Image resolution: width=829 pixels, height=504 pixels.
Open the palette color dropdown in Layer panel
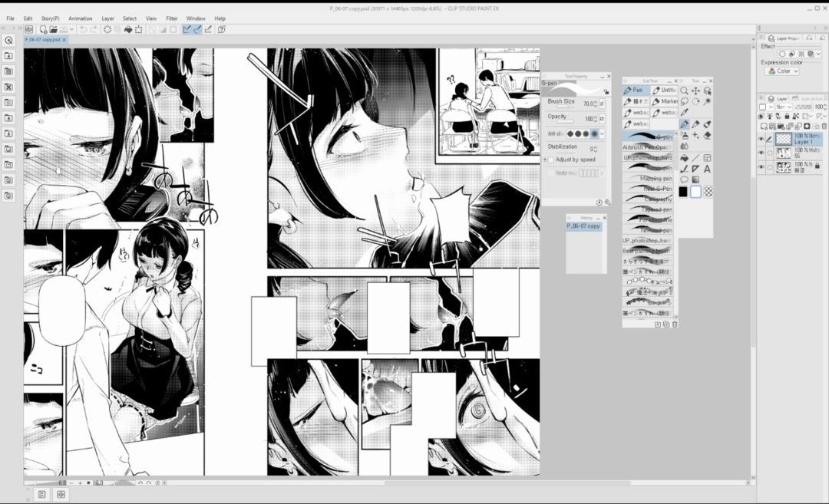click(x=771, y=107)
